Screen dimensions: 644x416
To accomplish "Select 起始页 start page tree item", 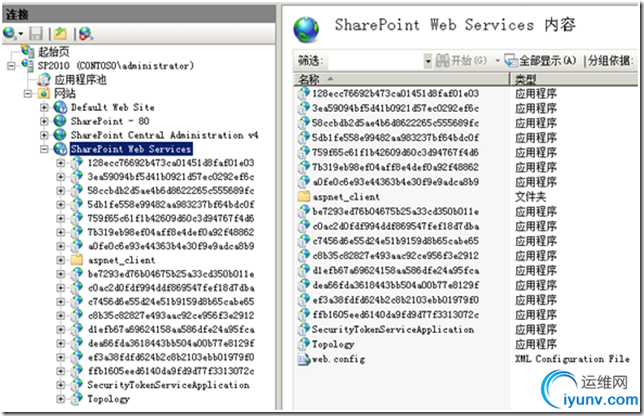I will tap(53, 51).
